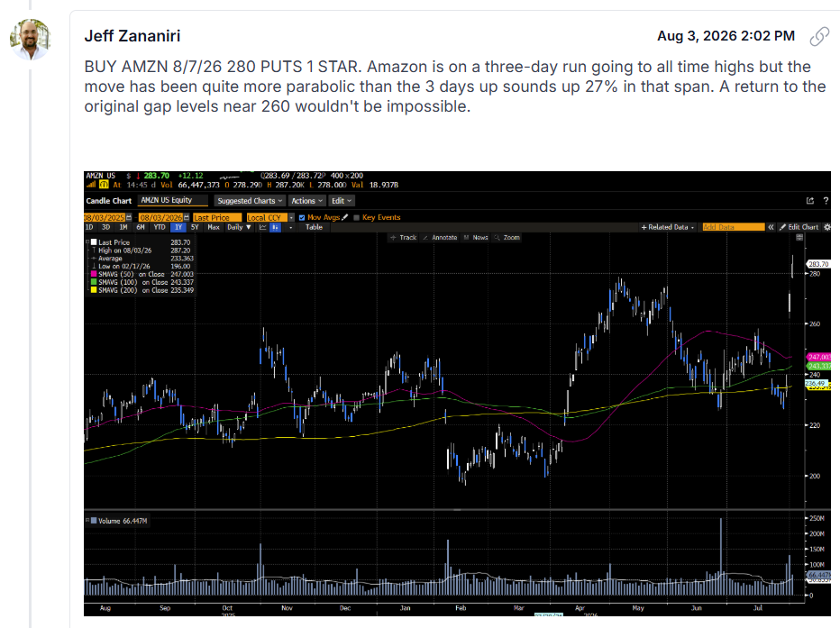840x628 pixels.
Task: Activate the Zoom magnifier tool
Action: tap(507, 237)
